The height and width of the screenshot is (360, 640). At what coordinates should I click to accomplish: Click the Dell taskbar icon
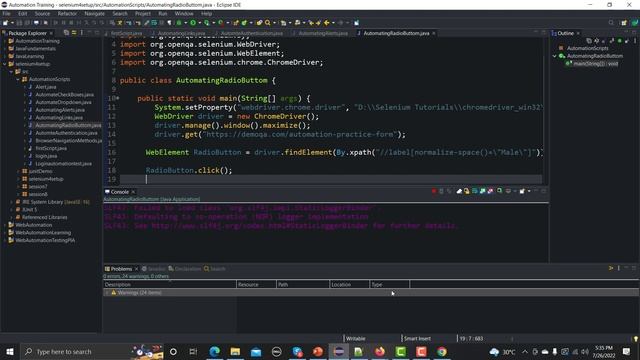tap(276, 351)
